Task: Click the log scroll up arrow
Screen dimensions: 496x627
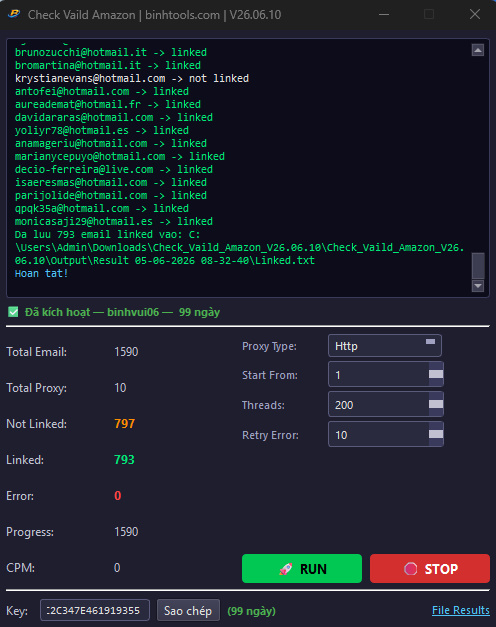Action: pyautogui.click(x=478, y=50)
